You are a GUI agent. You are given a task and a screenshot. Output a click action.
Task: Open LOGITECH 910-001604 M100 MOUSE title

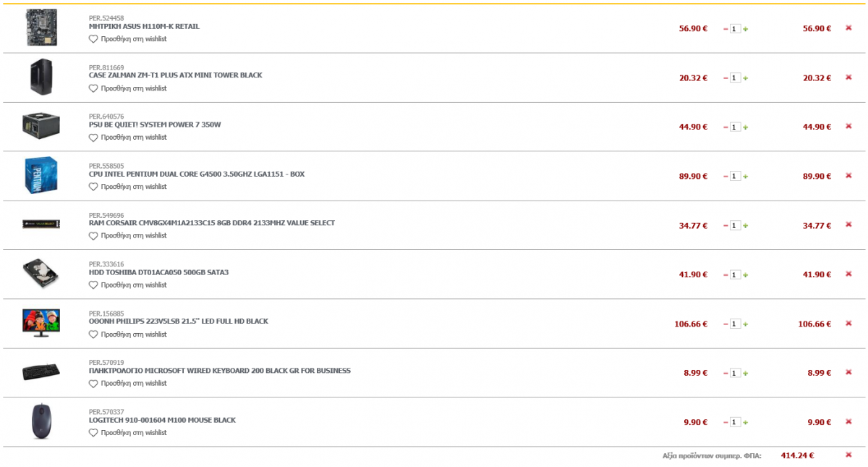(x=162, y=420)
